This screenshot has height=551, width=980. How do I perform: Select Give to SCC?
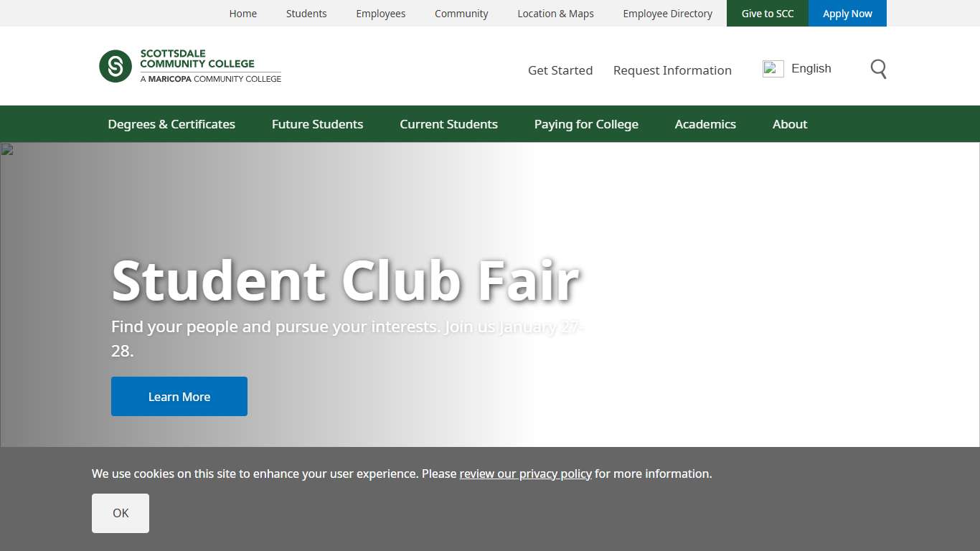pos(767,13)
